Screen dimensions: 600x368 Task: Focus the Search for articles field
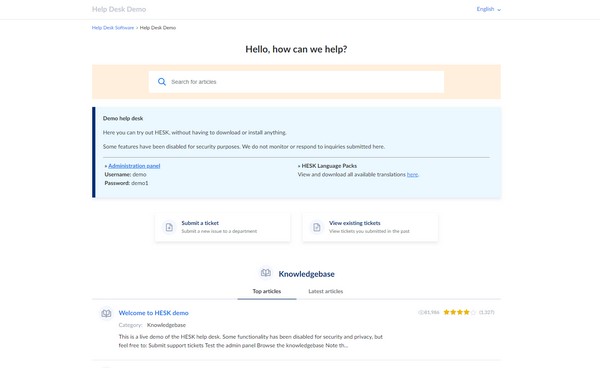[x=296, y=82]
